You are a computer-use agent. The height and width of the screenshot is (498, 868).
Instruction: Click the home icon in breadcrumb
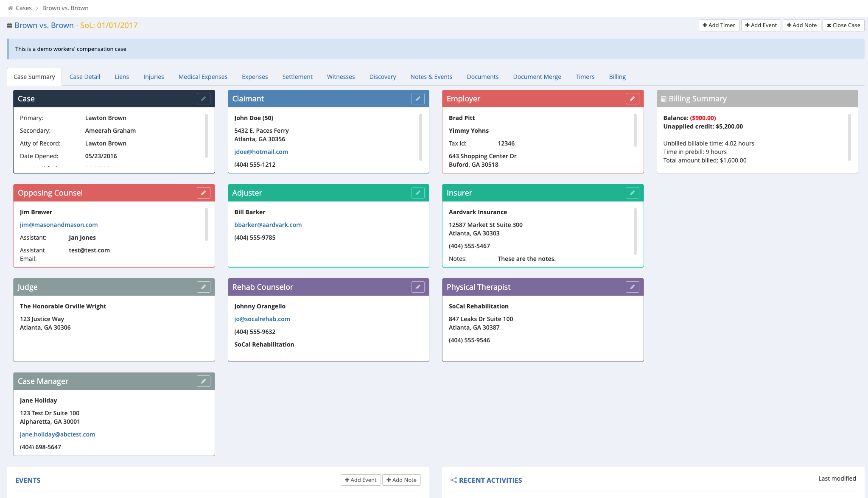click(x=9, y=8)
